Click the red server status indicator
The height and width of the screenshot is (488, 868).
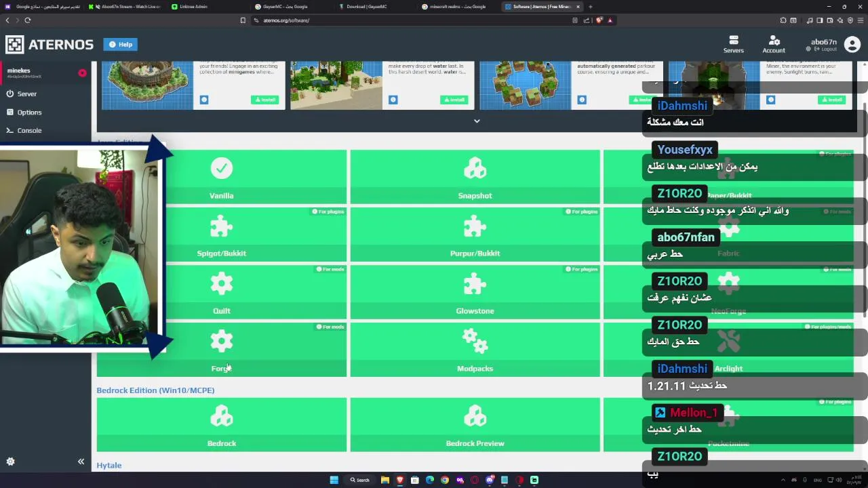pos(82,73)
